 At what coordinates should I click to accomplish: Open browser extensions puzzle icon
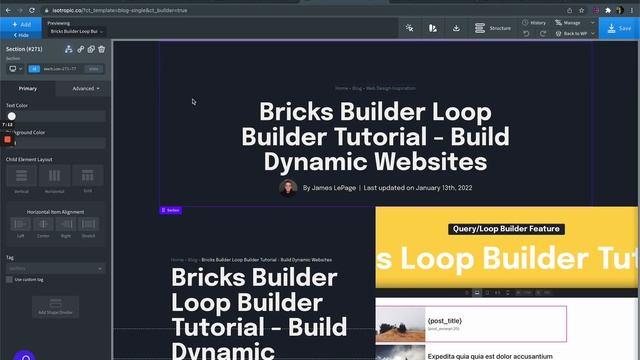click(608, 10)
